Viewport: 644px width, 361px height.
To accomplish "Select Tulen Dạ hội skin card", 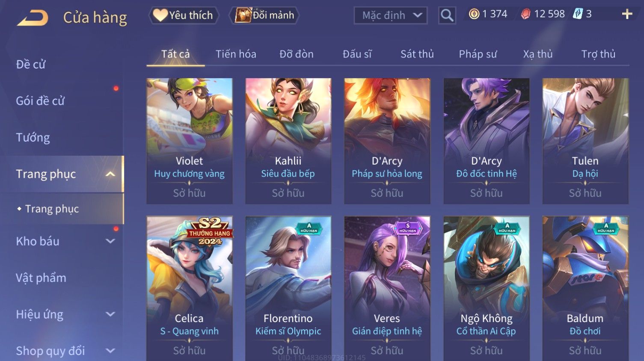I will [585, 141].
